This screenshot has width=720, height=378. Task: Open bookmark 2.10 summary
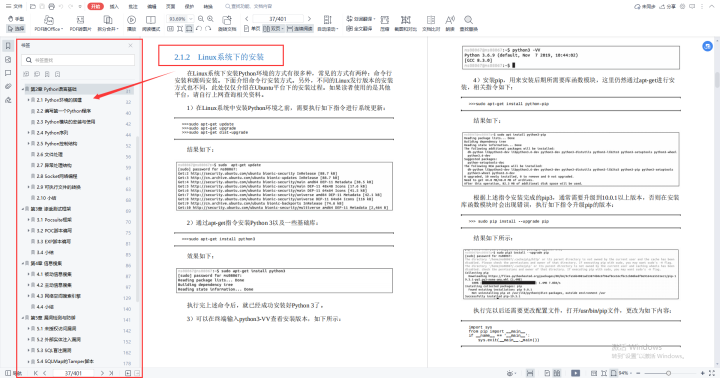point(46,198)
